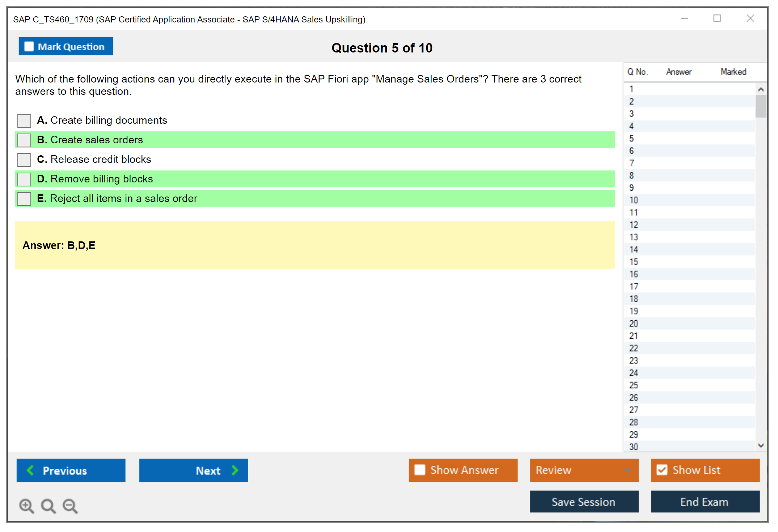Image resolution: width=778 pixels, height=532 pixels.
Task: Check option A Create billing documents
Action: click(24, 121)
